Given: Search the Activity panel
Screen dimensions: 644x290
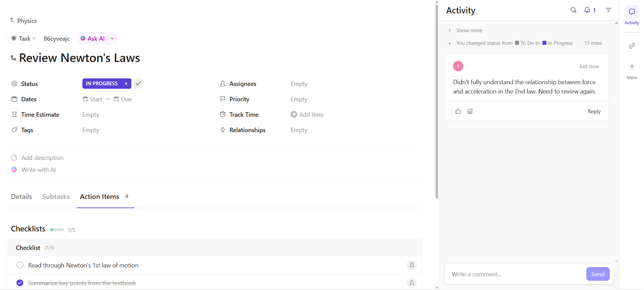Looking at the screenshot, I should 573,10.
